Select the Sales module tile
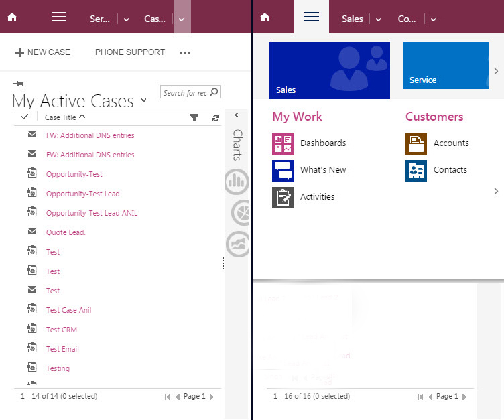This screenshot has height=420, width=504. [329, 70]
